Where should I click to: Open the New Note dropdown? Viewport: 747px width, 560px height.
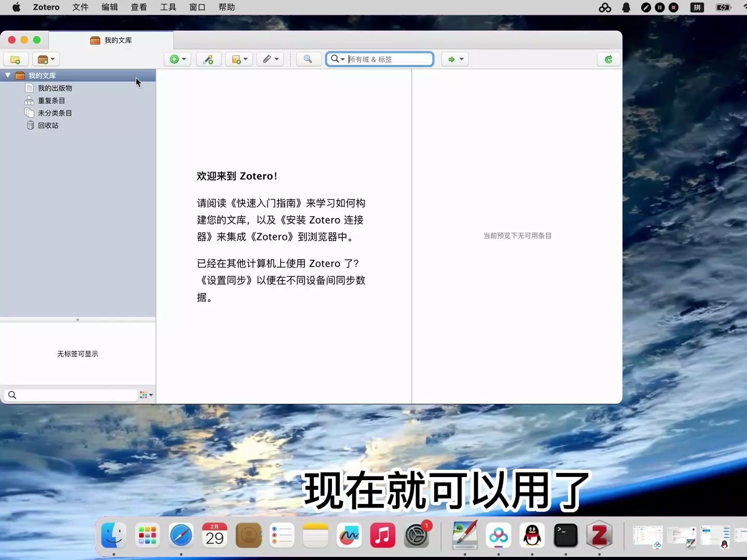pos(239,59)
